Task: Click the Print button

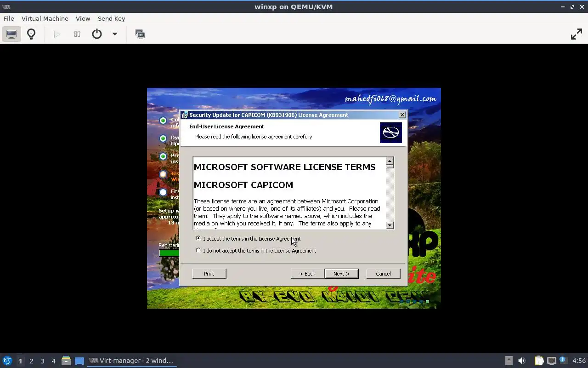Action: (x=209, y=273)
